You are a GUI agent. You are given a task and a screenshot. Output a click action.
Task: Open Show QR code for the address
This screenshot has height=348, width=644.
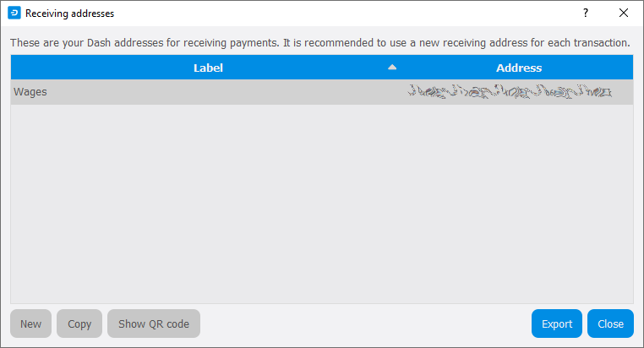[154, 324]
